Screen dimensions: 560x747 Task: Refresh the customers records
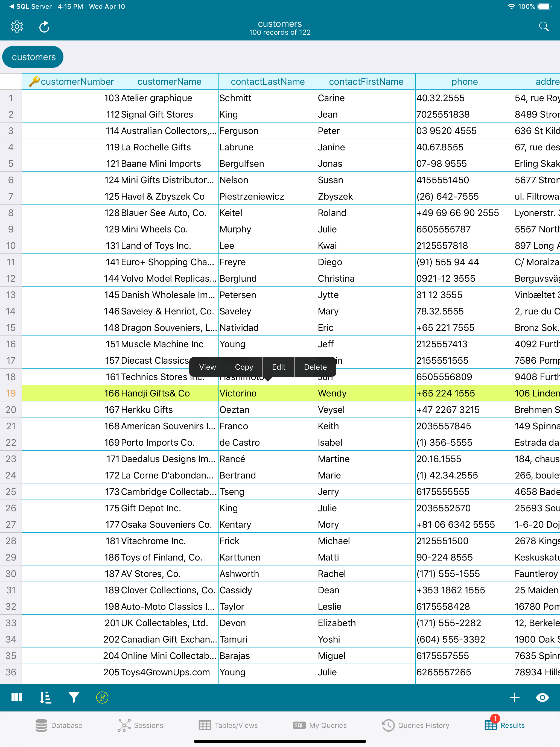[44, 26]
